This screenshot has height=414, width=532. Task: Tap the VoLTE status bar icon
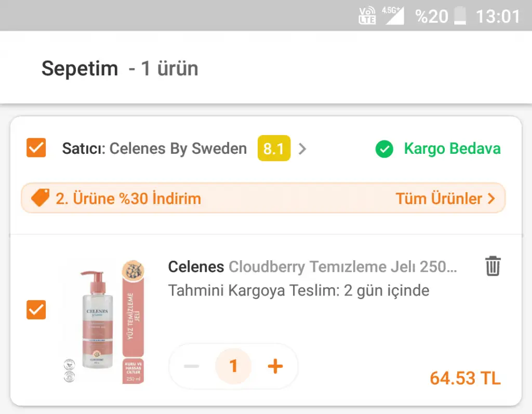tap(367, 16)
